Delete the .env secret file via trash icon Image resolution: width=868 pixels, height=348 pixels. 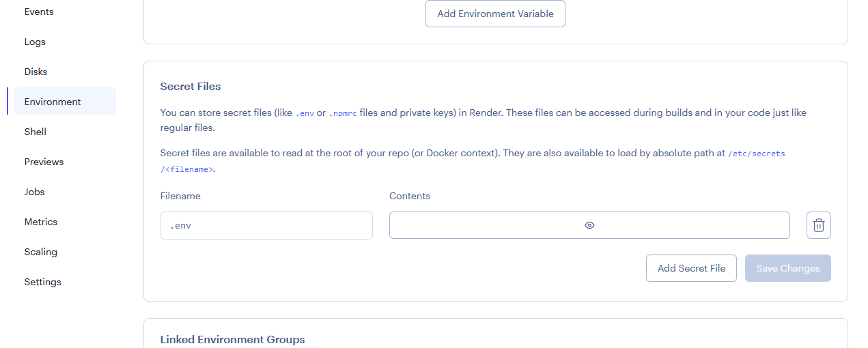818,225
